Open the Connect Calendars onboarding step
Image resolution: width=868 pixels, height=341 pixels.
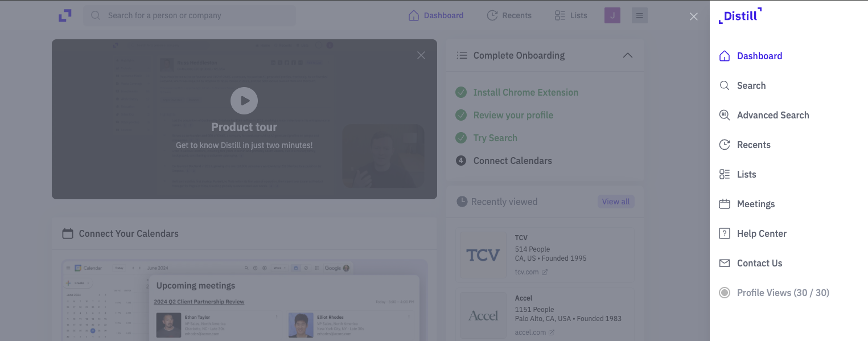pos(513,161)
